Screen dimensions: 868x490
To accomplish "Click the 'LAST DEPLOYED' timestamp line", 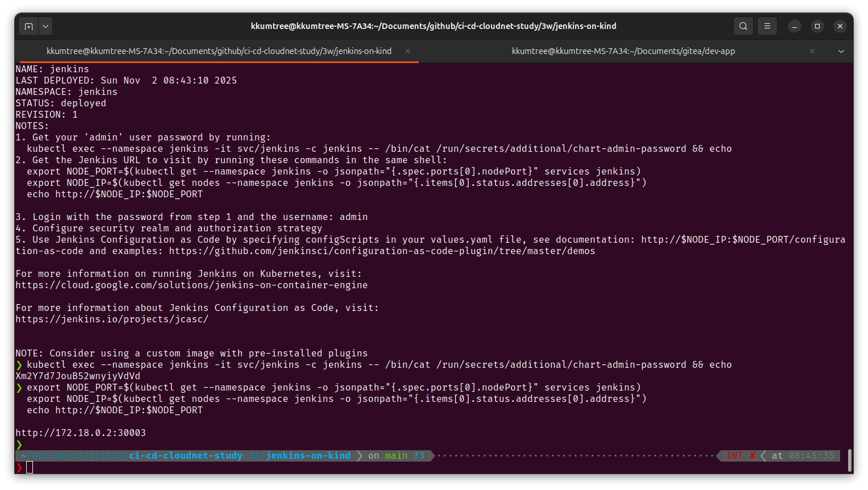I will point(126,81).
